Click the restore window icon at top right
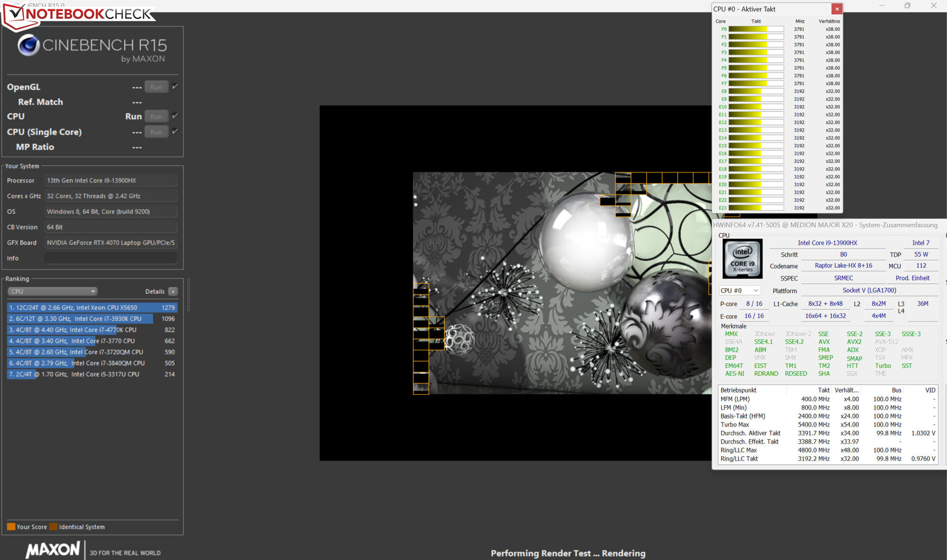This screenshot has width=947, height=560. 908,6
